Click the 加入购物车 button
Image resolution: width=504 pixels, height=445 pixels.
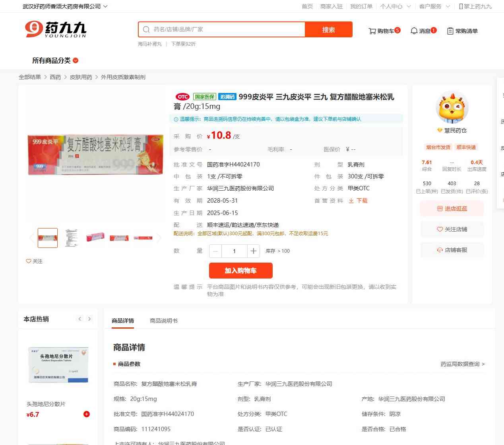pyautogui.click(x=241, y=271)
